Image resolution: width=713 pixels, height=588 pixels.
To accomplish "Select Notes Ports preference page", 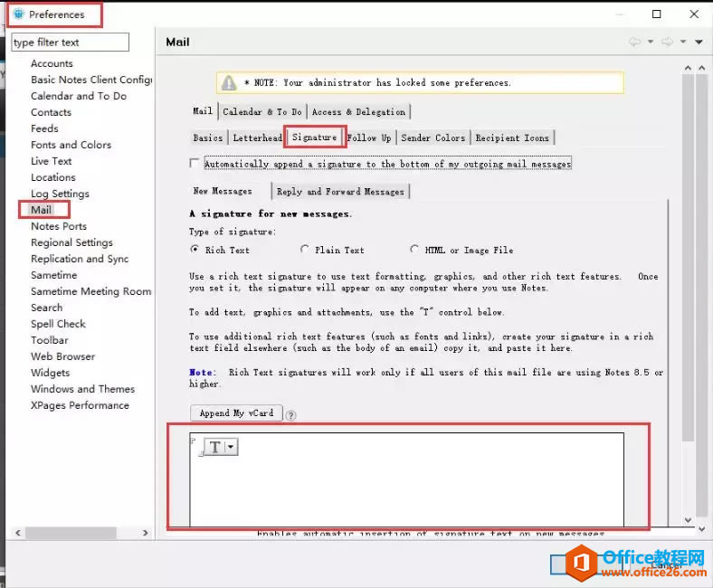I will click(x=59, y=226).
